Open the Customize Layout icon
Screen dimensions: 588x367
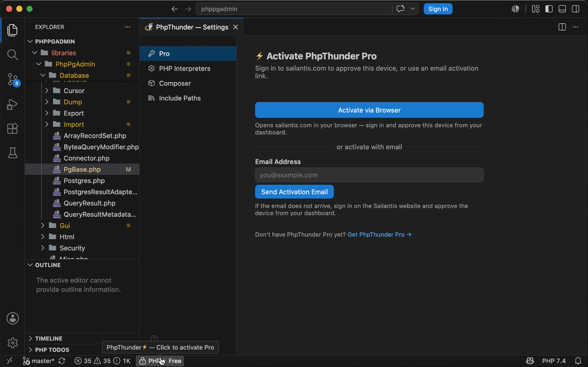click(x=536, y=9)
